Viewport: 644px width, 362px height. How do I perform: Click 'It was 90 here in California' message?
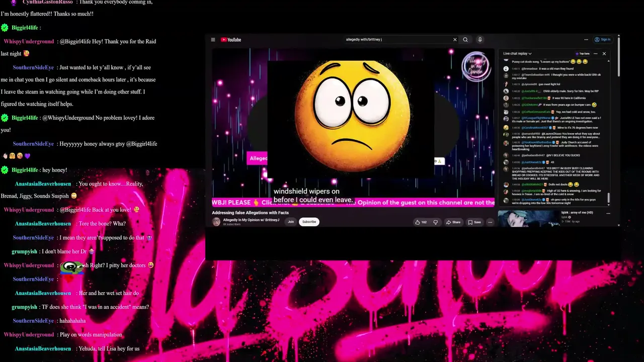pyautogui.click(x=570, y=98)
